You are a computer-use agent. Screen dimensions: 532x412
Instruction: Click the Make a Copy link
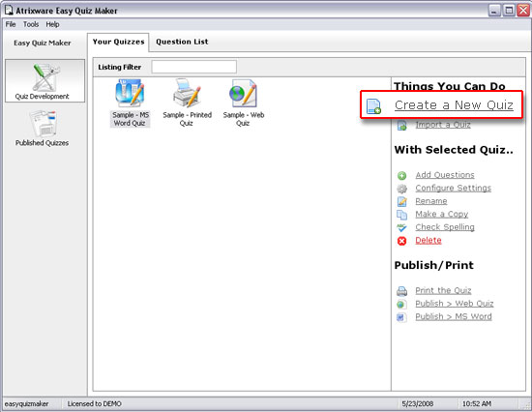[442, 214]
